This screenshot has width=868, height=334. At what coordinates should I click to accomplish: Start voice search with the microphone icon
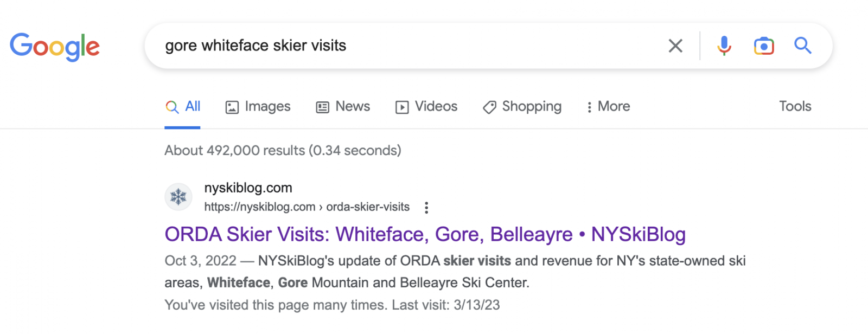(x=724, y=46)
